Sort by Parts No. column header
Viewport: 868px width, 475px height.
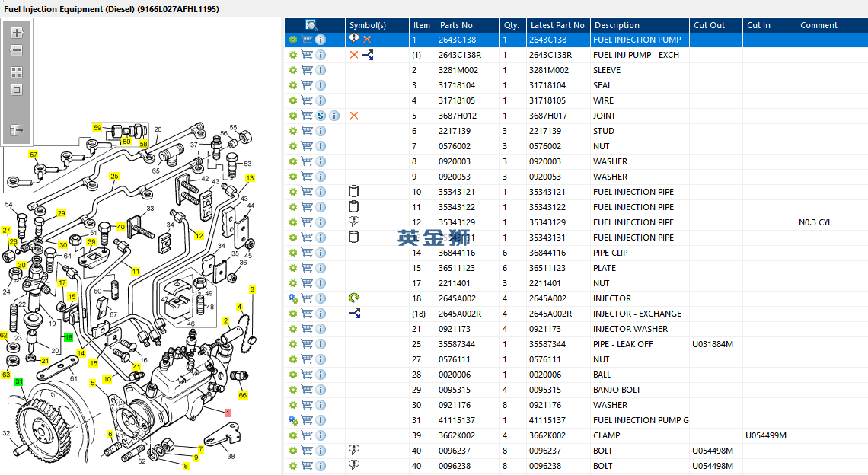point(457,25)
